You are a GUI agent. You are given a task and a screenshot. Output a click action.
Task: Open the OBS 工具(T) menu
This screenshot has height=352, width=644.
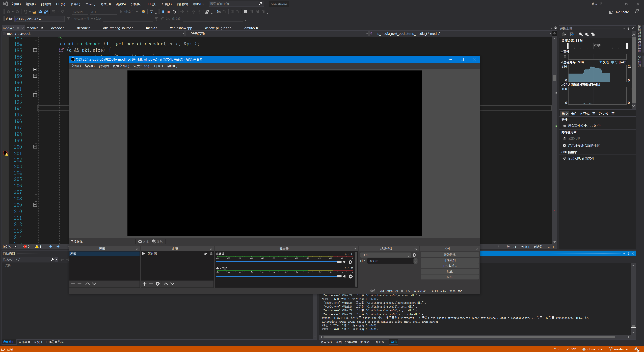pos(158,66)
